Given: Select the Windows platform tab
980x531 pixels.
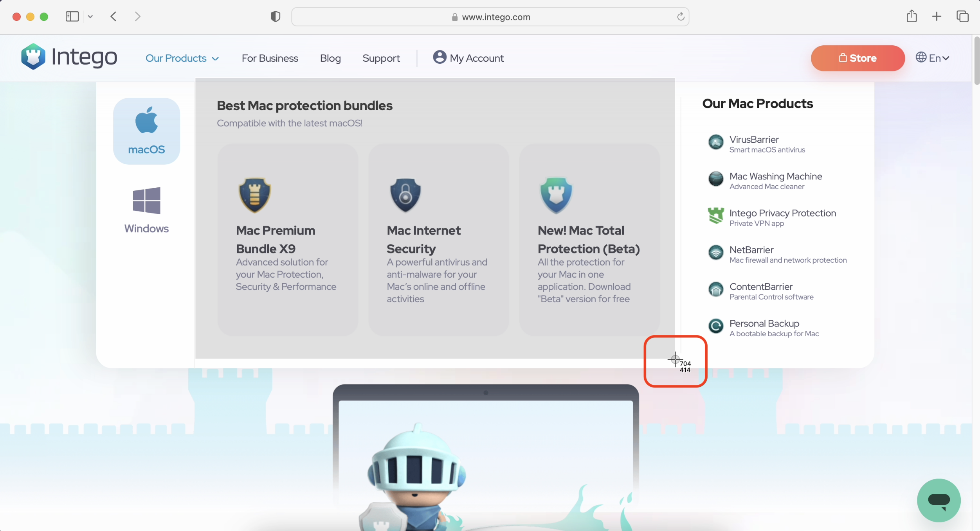Looking at the screenshot, I should (146, 210).
